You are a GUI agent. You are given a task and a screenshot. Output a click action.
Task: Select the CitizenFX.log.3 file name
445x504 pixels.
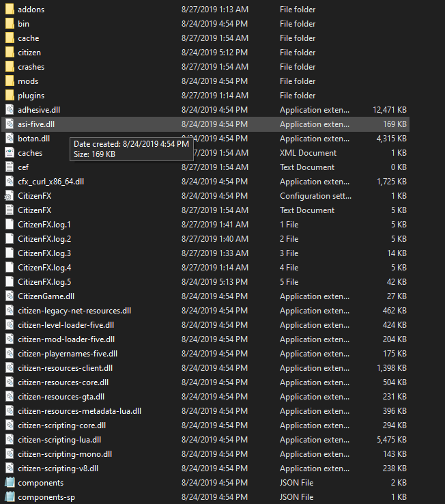[x=44, y=253]
